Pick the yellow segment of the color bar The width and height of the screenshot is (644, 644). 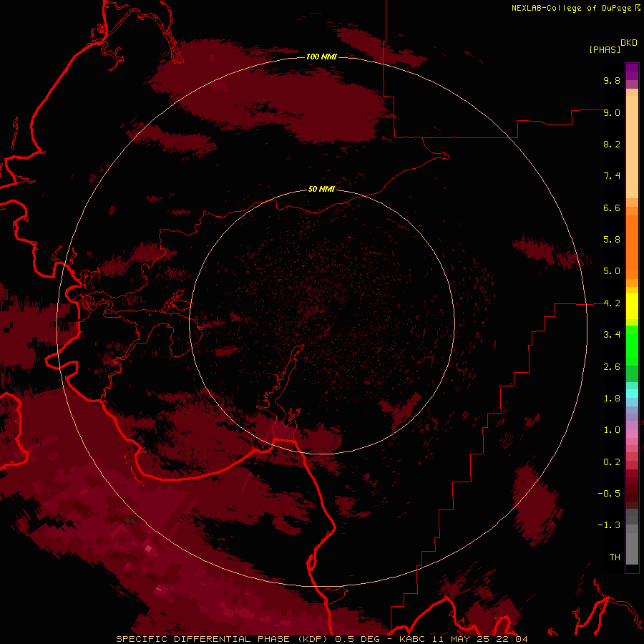point(632,306)
